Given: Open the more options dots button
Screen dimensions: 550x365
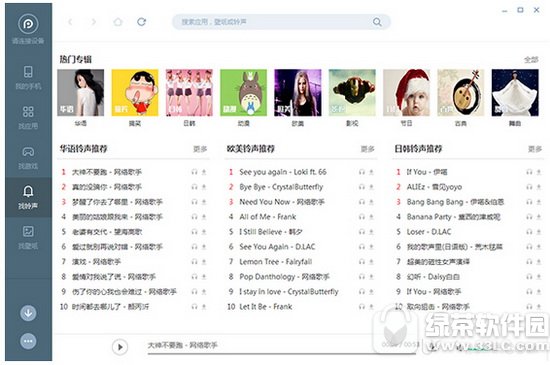Looking at the screenshot, I should click(28, 341).
